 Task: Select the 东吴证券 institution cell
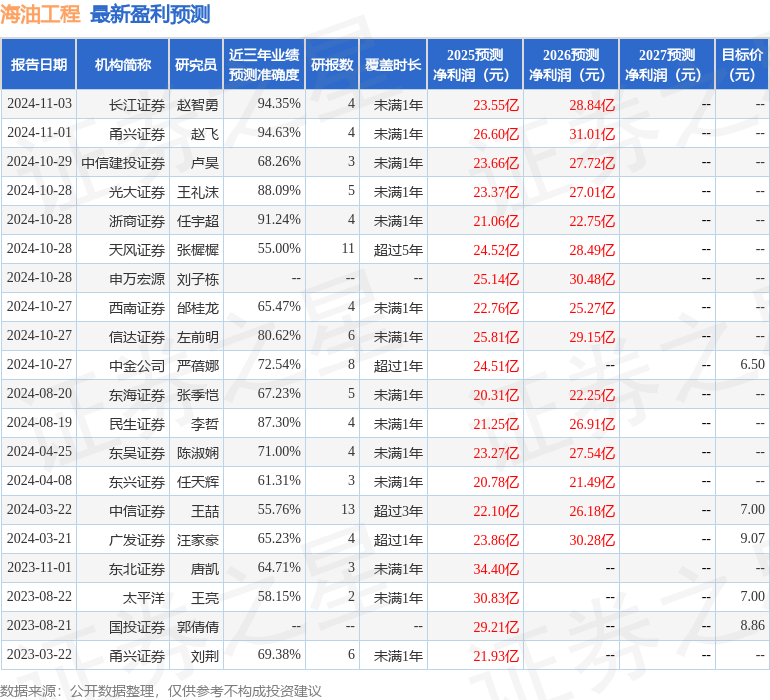pyautogui.click(x=137, y=452)
